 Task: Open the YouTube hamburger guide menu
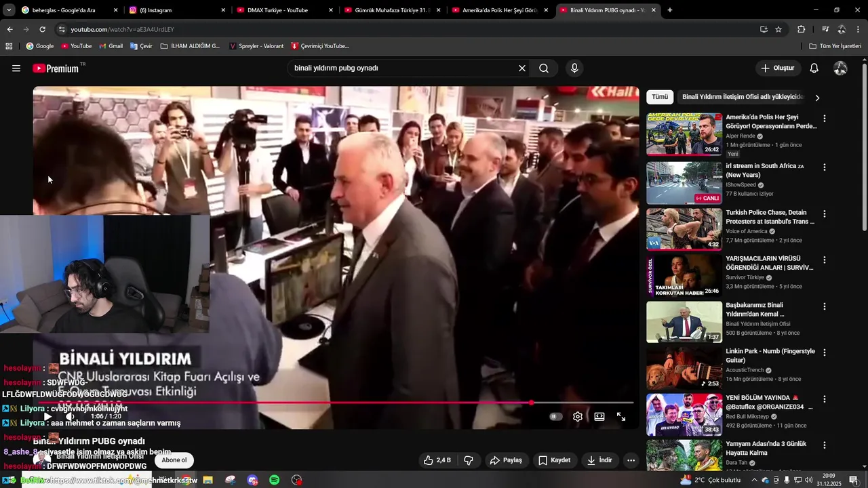tap(16, 68)
